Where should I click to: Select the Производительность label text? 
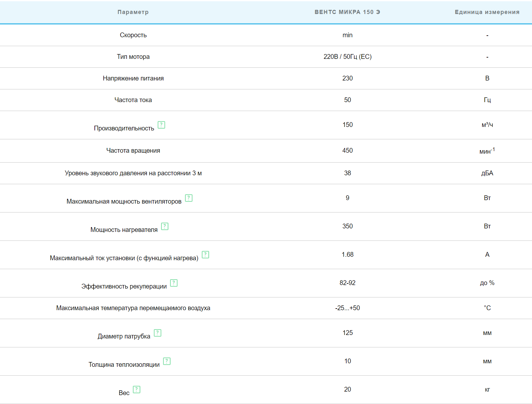coord(124,128)
